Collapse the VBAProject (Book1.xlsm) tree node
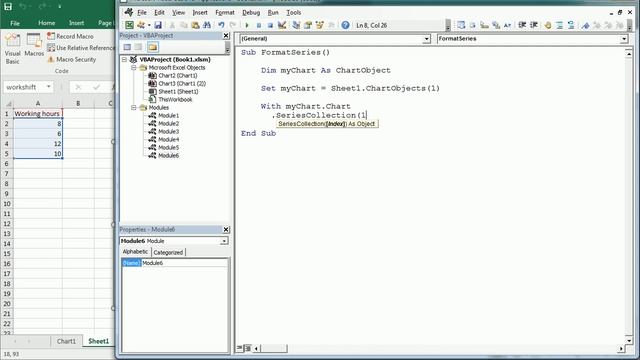Screen dimensions: 640x360 [x=124, y=60]
